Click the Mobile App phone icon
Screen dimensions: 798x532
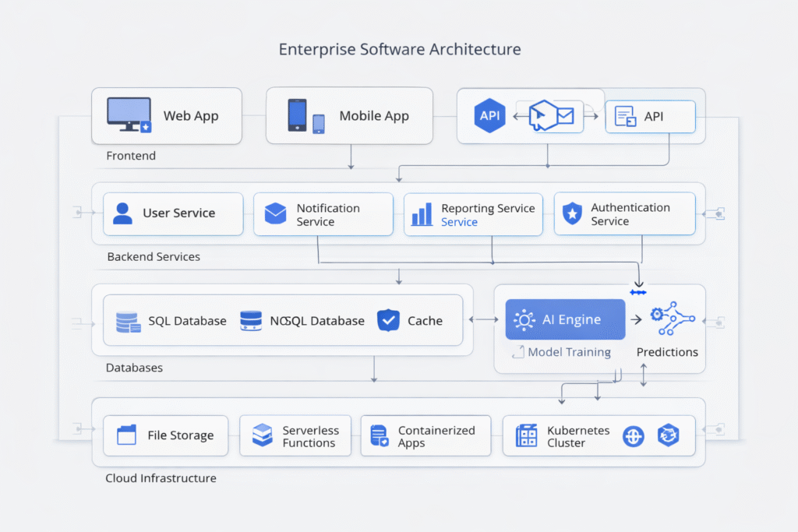[x=297, y=115]
